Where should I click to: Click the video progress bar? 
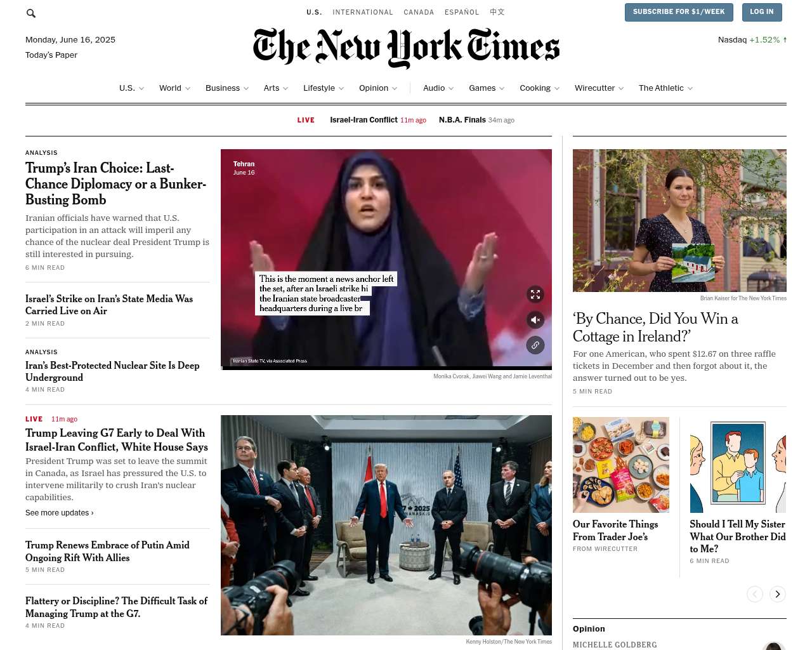pos(386,368)
